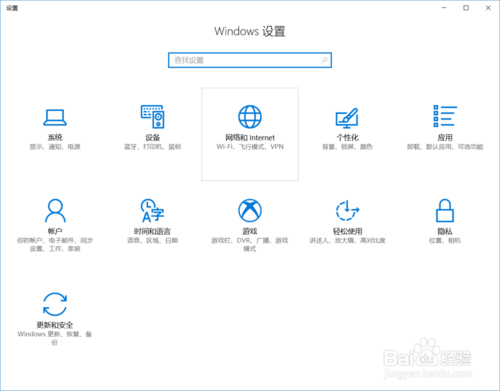500x391 pixels.
Task: Open the 轻松使用 dashed circle icon
Action: (x=347, y=210)
